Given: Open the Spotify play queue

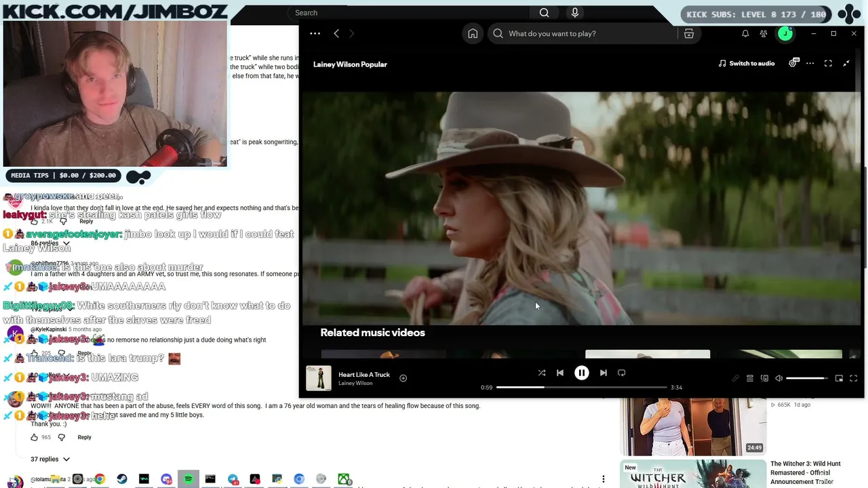Looking at the screenshot, I should tap(750, 378).
